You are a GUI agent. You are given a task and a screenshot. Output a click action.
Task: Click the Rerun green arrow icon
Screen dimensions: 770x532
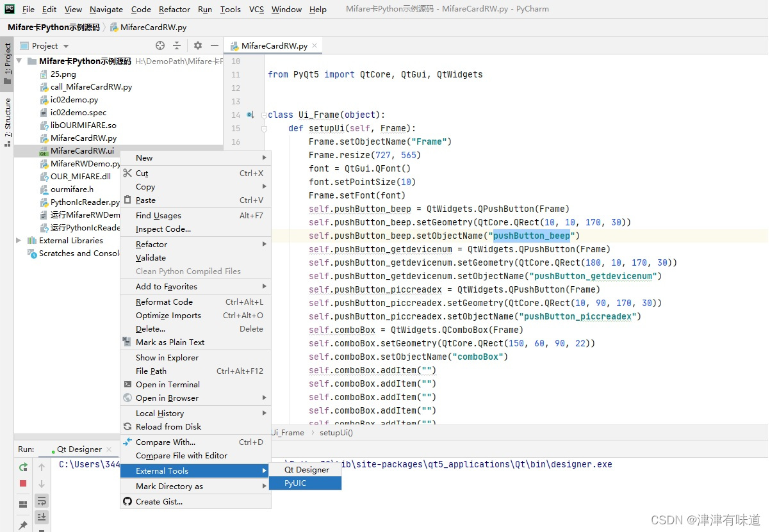23,467
